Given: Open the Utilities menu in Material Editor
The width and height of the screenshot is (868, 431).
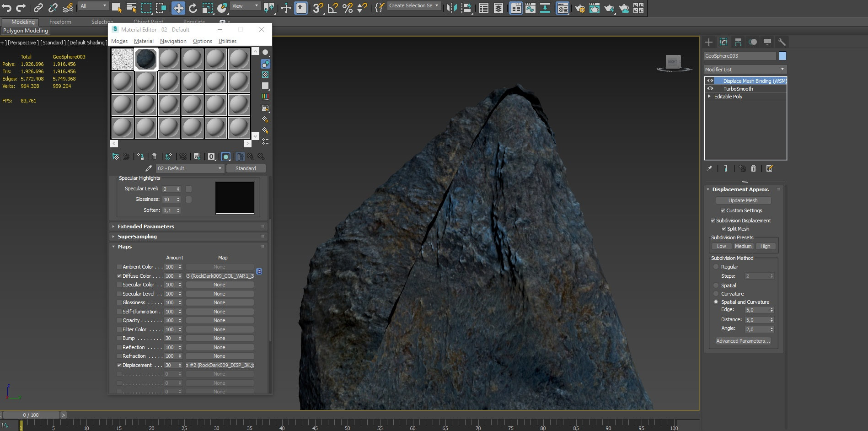Looking at the screenshot, I should [227, 41].
